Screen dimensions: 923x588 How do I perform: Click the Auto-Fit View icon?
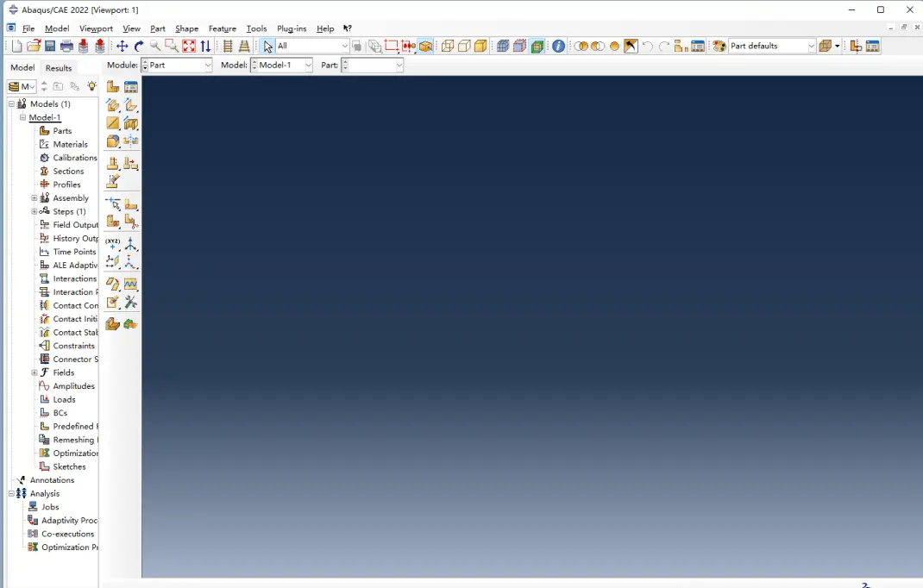tap(189, 47)
